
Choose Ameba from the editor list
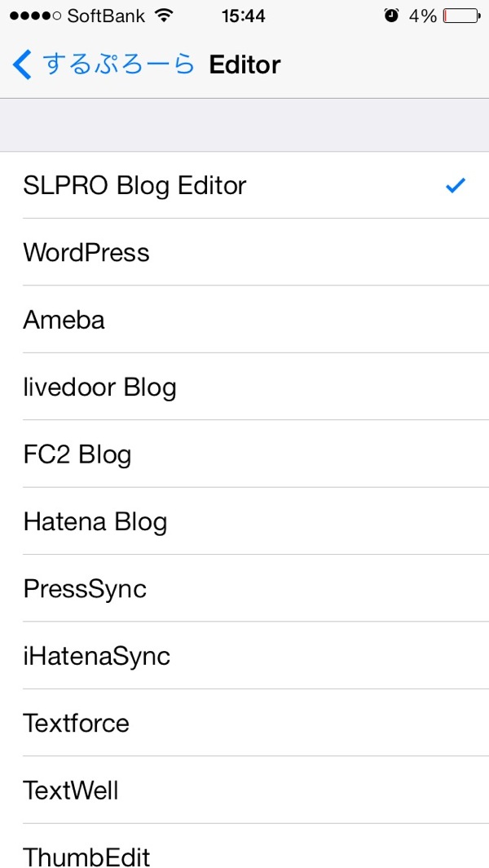tap(244, 320)
